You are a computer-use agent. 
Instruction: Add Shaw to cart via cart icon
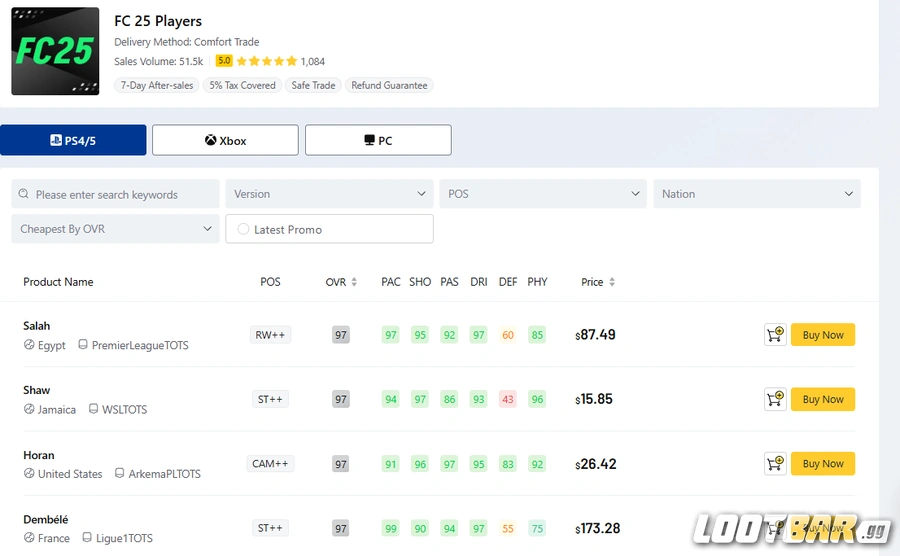pos(775,399)
